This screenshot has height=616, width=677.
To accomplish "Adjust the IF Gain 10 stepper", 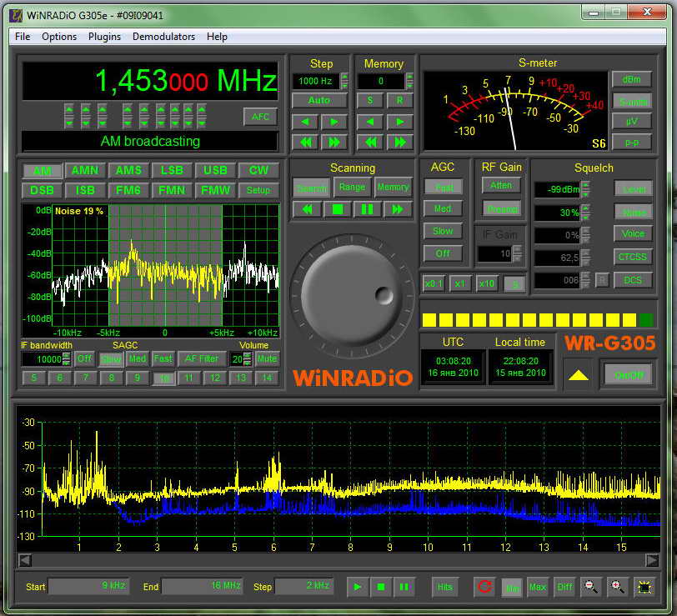I will tap(516, 254).
